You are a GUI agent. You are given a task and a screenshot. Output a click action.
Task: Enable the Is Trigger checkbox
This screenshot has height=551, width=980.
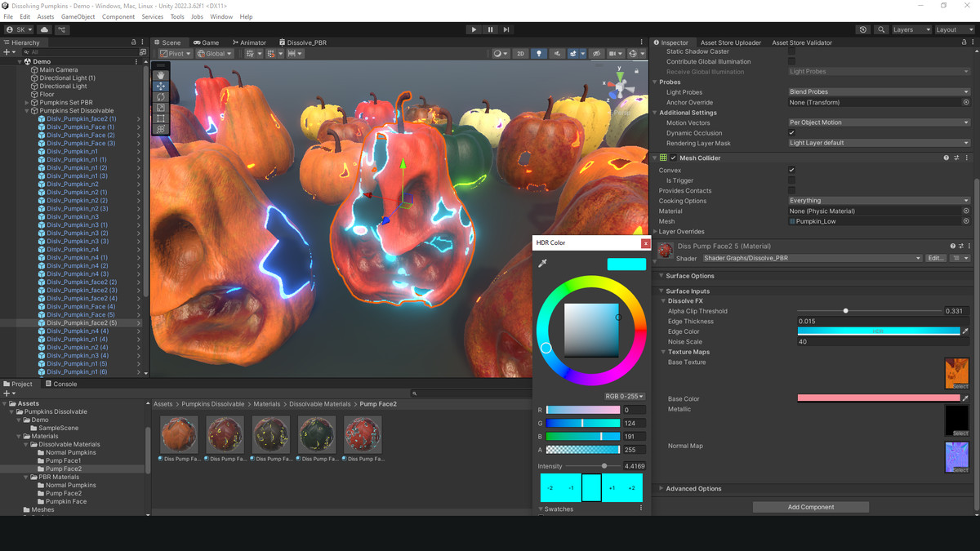click(x=791, y=180)
